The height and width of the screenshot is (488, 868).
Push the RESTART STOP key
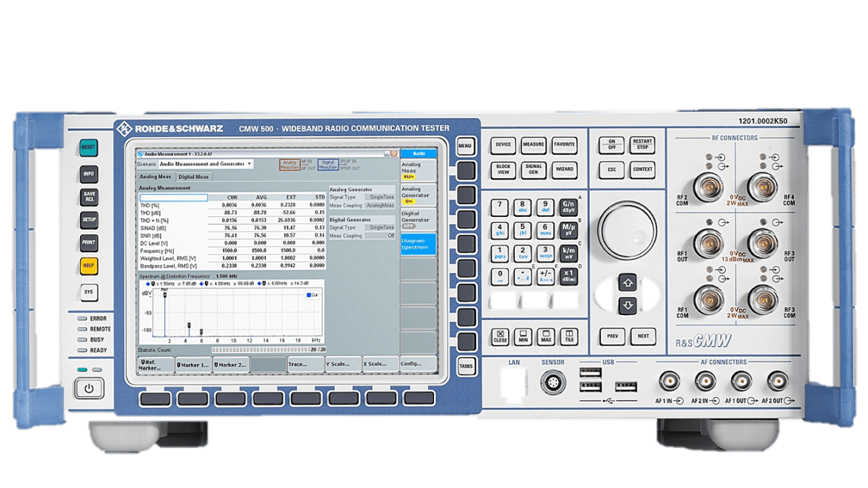[642, 145]
